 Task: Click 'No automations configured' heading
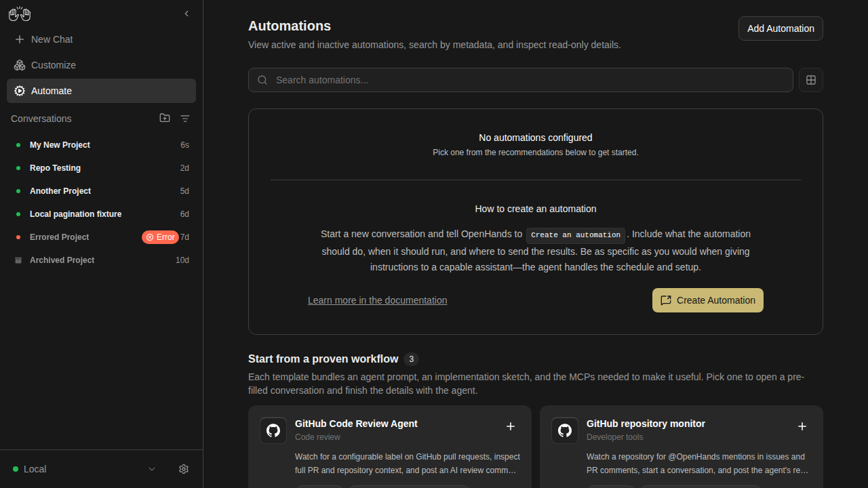tap(536, 138)
